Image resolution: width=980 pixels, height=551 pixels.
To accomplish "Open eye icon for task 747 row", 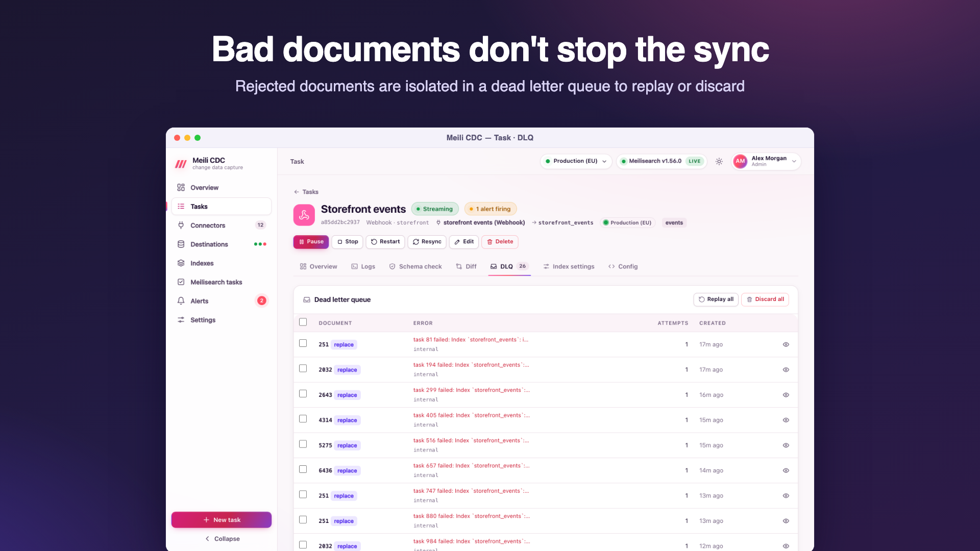I will (786, 496).
